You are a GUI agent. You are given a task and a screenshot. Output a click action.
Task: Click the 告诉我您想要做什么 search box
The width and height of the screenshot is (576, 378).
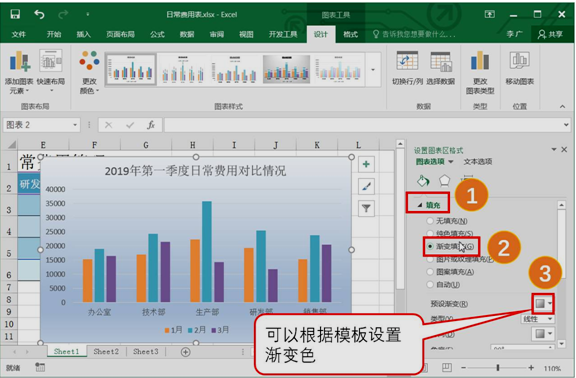[x=414, y=34]
